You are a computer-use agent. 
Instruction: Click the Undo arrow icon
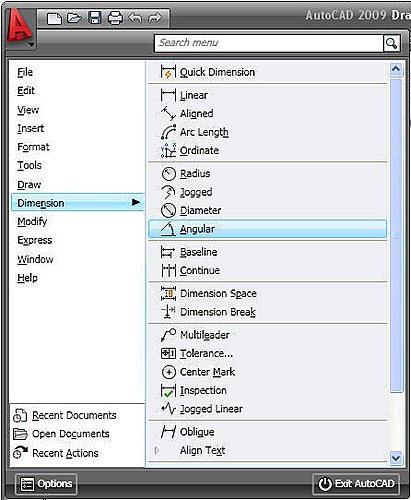pyautogui.click(x=135, y=18)
